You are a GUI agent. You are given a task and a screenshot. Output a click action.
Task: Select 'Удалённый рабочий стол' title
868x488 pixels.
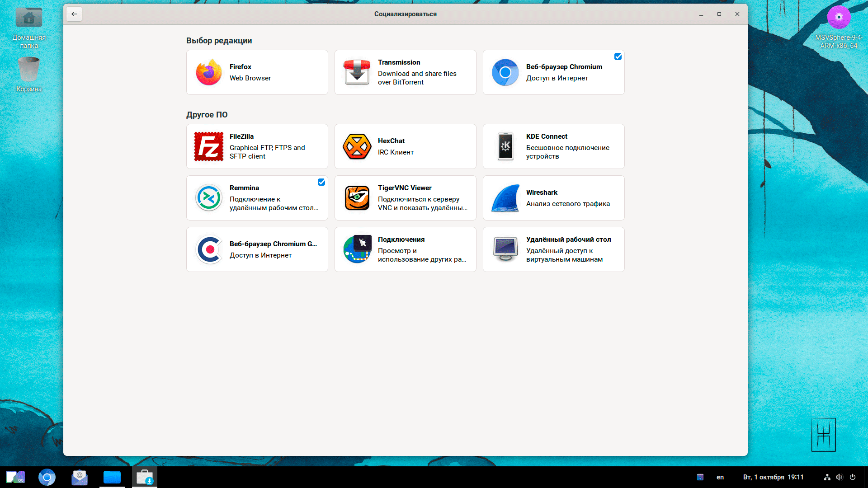569,239
